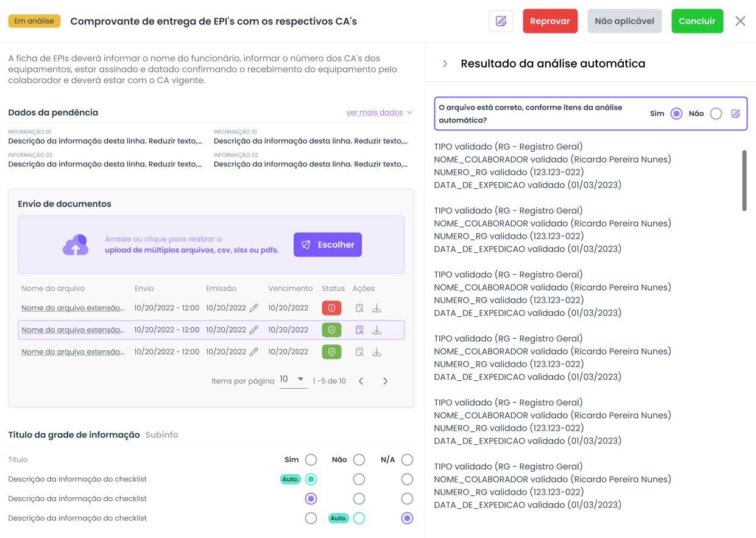Click the edit icon beside Reprovar button
The height and width of the screenshot is (538, 756).
pos(501,21)
